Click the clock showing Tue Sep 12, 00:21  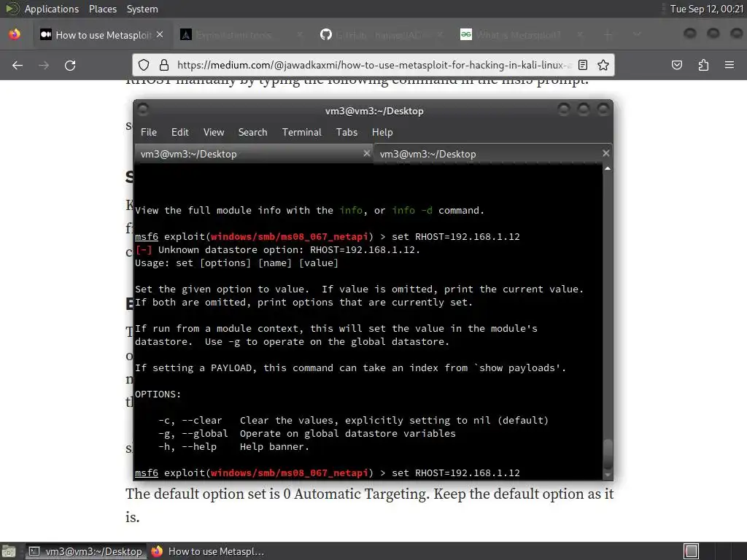pyautogui.click(x=706, y=9)
